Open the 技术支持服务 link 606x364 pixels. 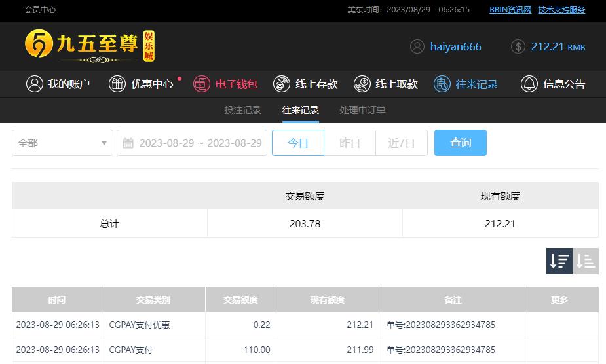[x=561, y=10]
